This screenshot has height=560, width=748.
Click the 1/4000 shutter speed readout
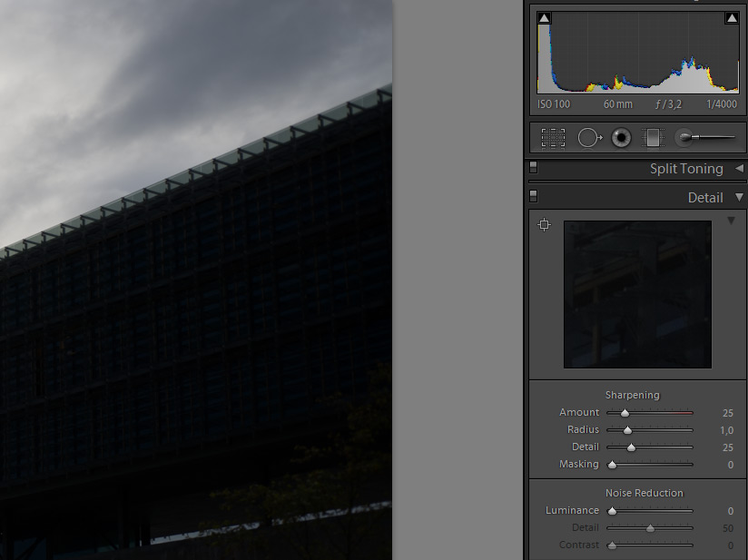(x=722, y=104)
